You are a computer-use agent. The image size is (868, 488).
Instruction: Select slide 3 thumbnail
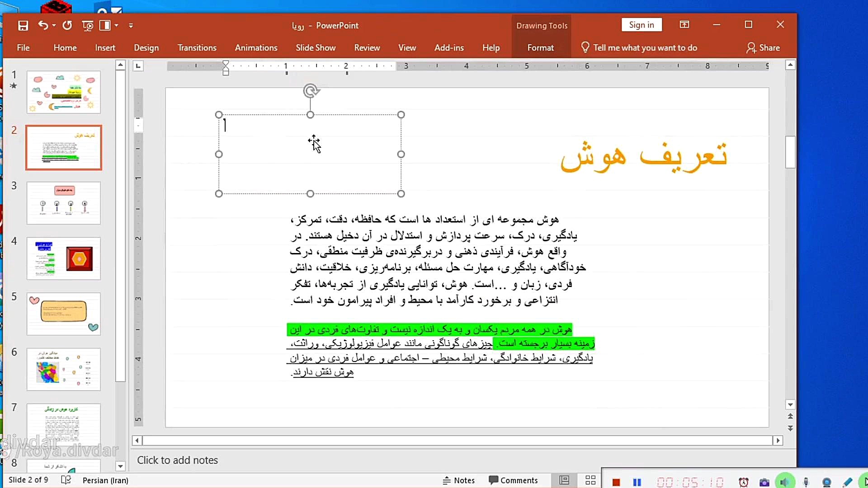pos(64,203)
